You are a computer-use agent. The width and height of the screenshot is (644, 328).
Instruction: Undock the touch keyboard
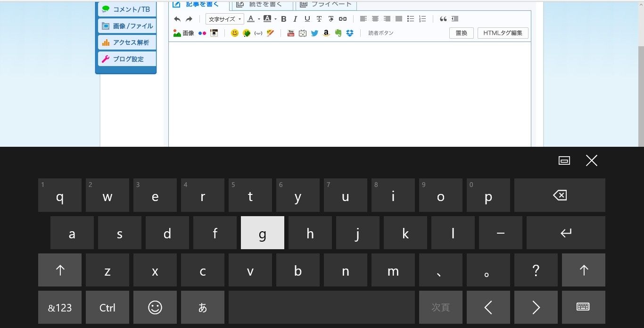coord(564,160)
